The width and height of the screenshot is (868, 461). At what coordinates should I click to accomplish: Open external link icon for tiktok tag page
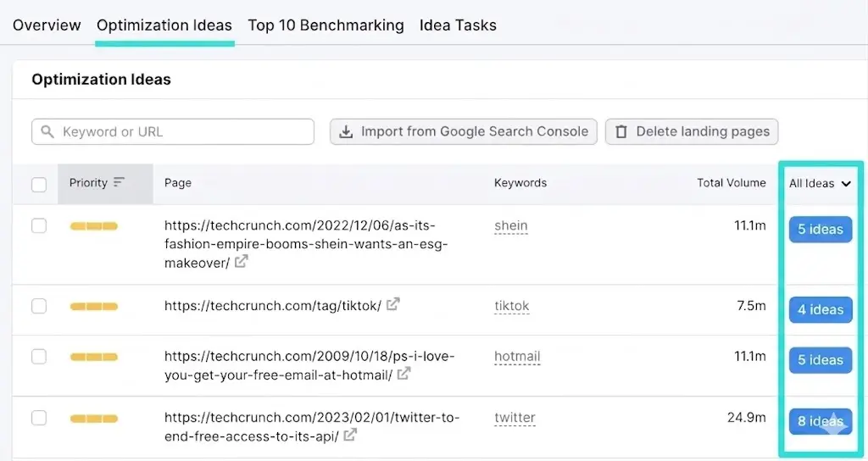pos(392,304)
